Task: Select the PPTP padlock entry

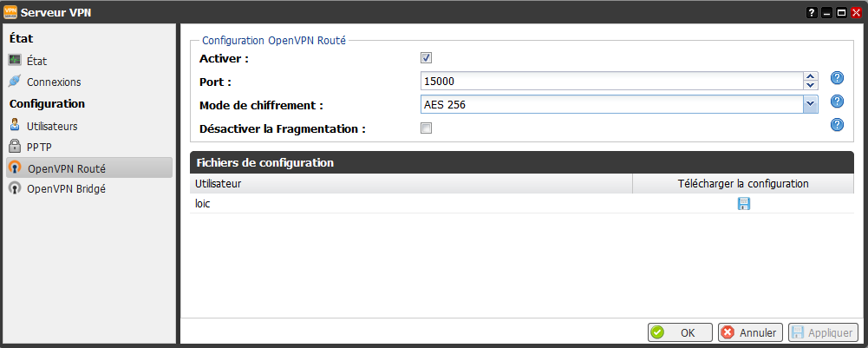Action: [31, 147]
